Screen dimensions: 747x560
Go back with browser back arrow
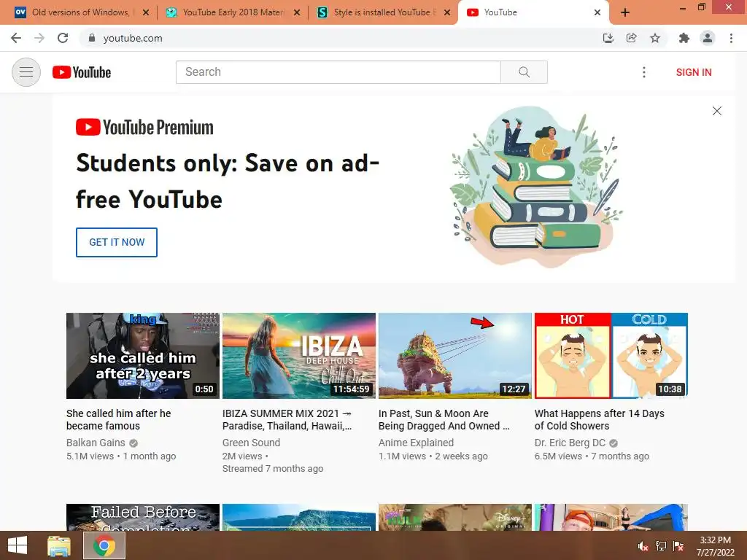coord(16,38)
